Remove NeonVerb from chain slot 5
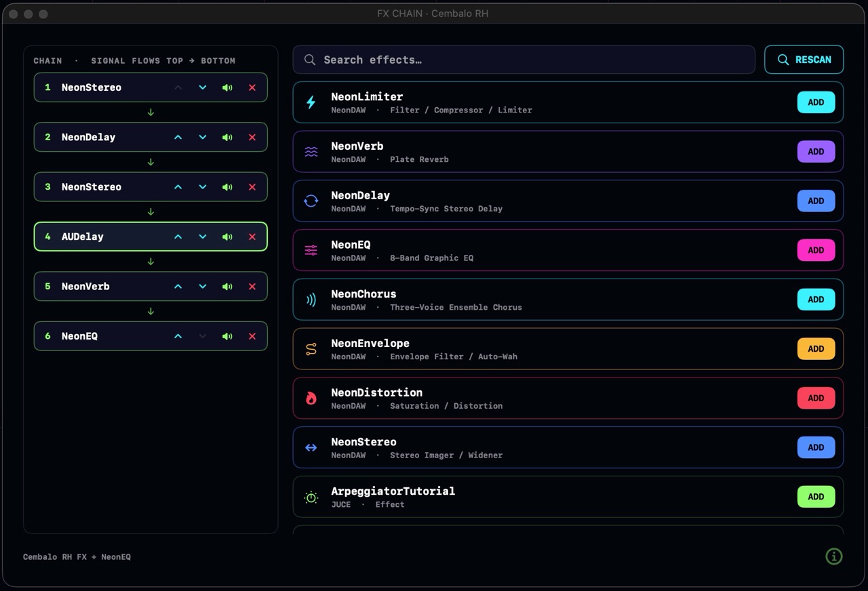 (252, 286)
